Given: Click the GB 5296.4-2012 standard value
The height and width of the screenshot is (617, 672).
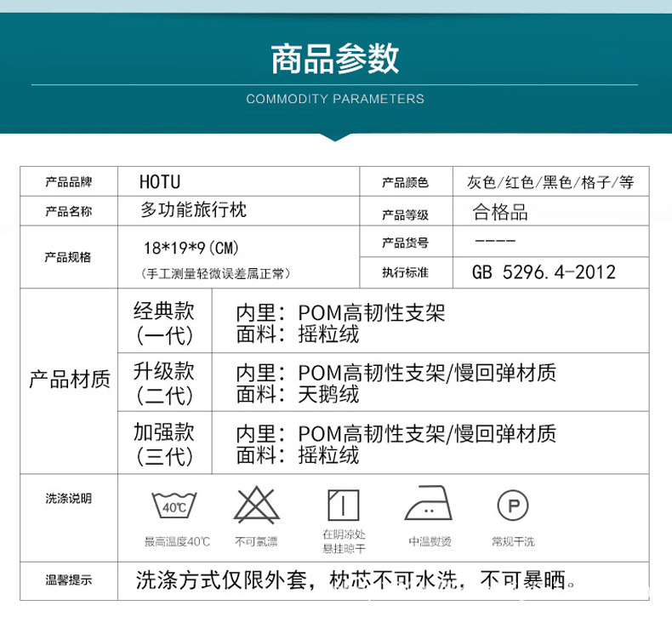Looking at the screenshot, I should click(x=544, y=272).
